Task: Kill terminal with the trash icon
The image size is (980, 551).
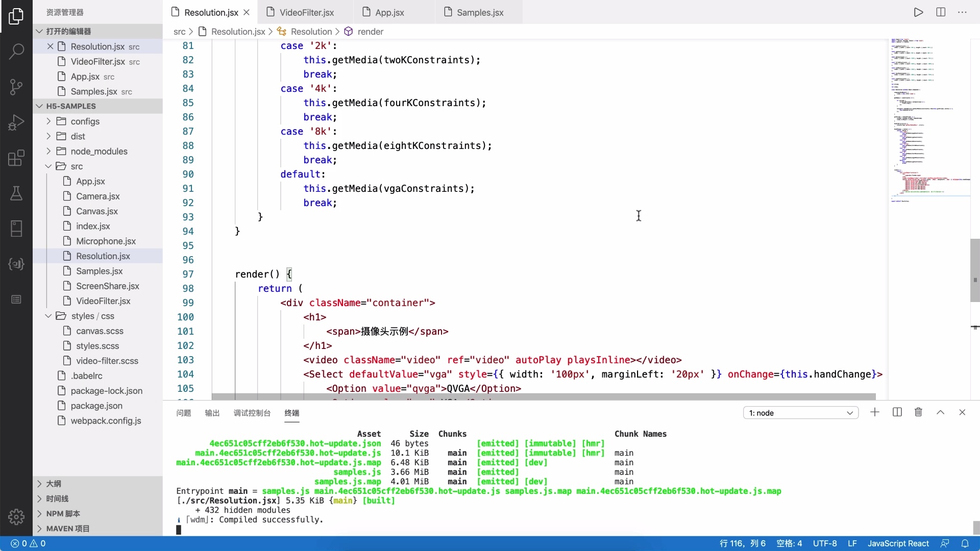Action: pyautogui.click(x=918, y=412)
